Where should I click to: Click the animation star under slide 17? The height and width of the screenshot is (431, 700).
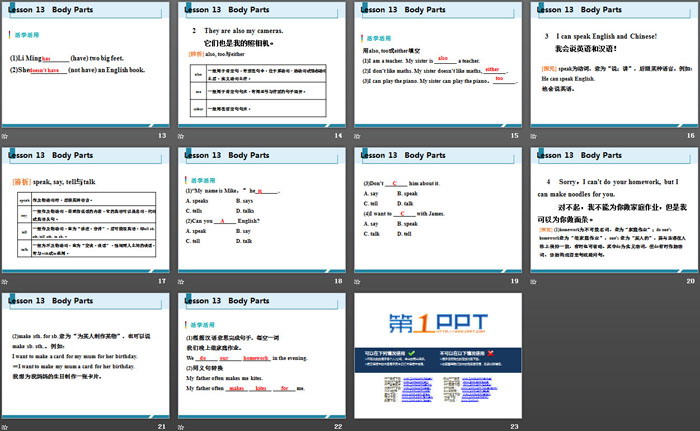[7, 281]
